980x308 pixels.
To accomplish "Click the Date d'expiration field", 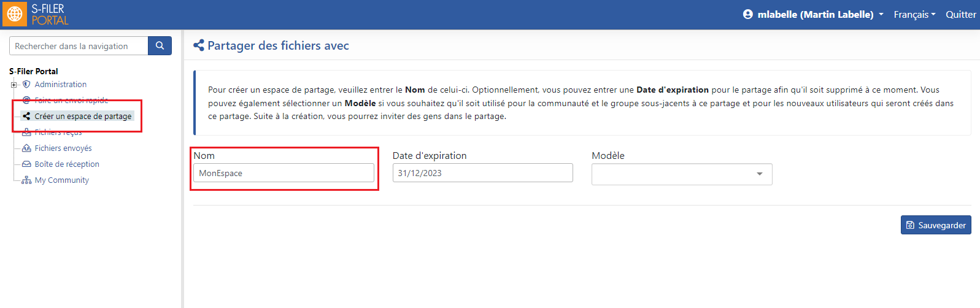I will [x=482, y=173].
